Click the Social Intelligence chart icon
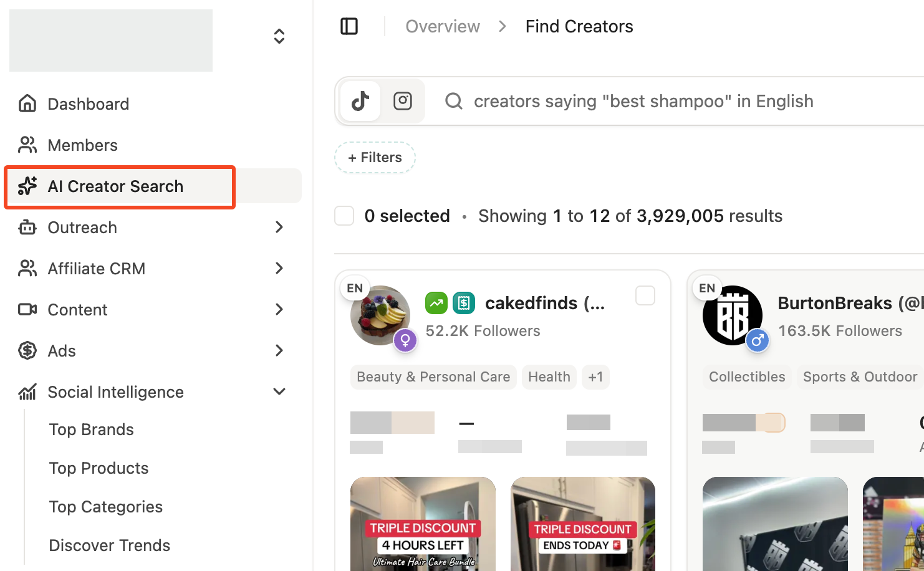Viewport: 924px width, 571px height. 27,391
